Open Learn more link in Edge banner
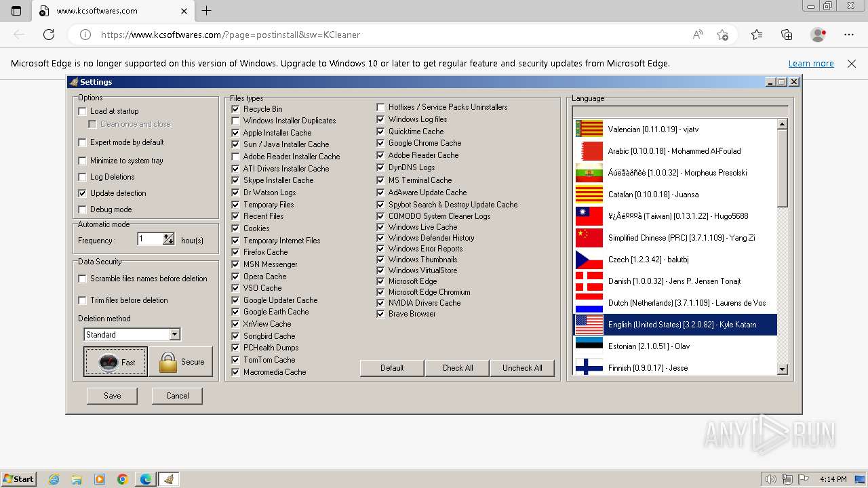This screenshot has width=868, height=488. pyautogui.click(x=811, y=64)
